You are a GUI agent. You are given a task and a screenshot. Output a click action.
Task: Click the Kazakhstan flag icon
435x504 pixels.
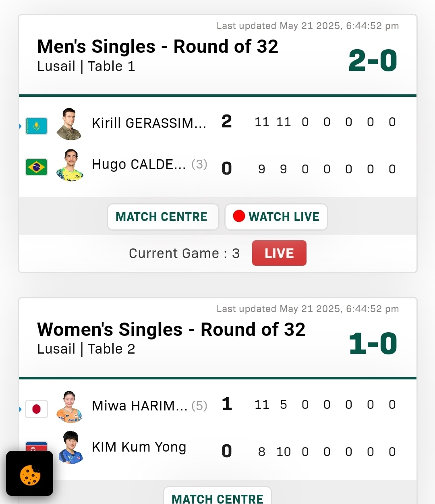click(x=36, y=126)
